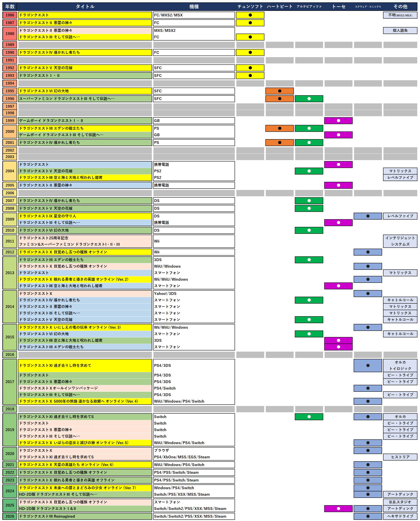Click the 1986 year cell

(10, 15)
